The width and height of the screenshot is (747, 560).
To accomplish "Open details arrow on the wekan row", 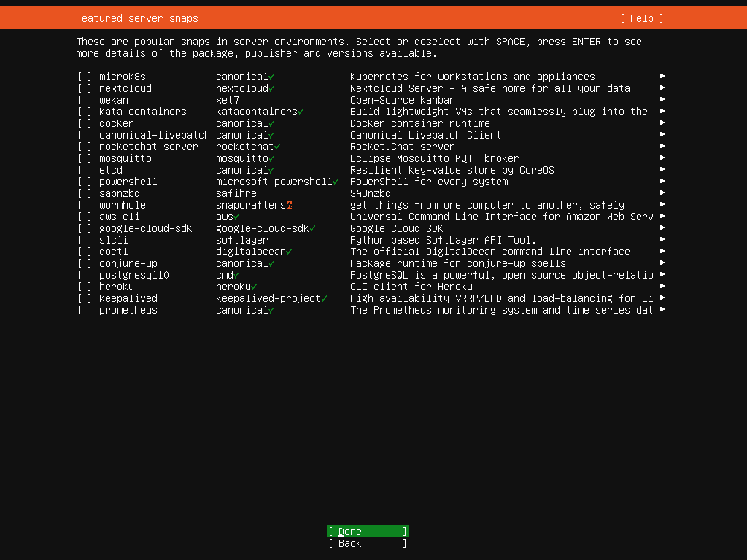I will (662, 100).
